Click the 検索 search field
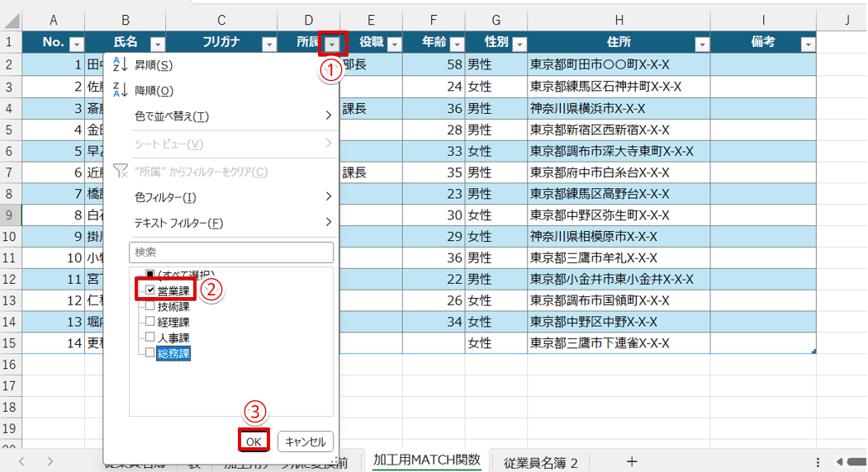The image size is (868, 472). pos(230,252)
